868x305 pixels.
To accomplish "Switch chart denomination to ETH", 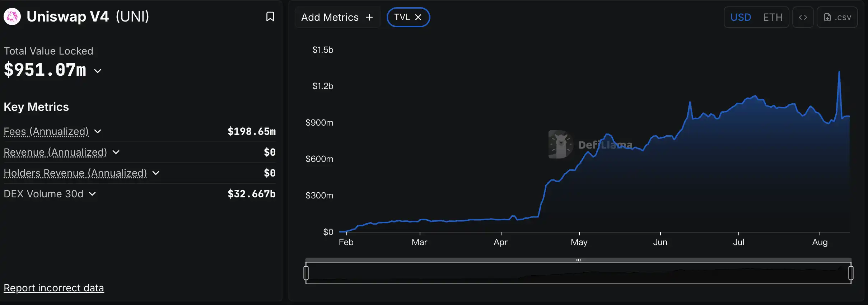I will 773,17.
